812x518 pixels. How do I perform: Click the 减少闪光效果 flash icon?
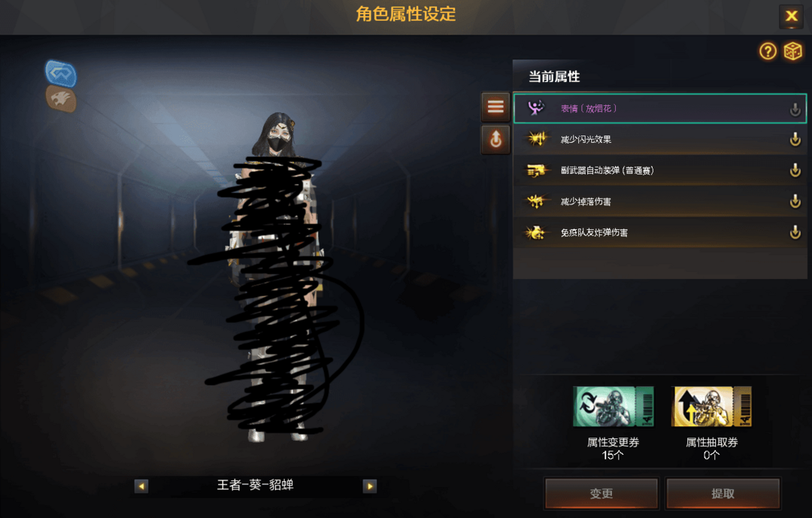coord(537,139)
